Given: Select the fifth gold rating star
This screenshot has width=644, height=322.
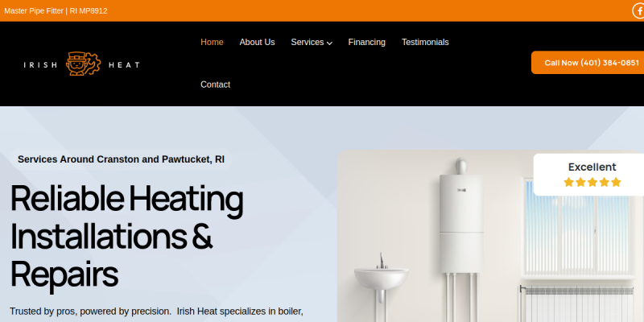Looking at the screenshot, I should [x=616, y=182].
